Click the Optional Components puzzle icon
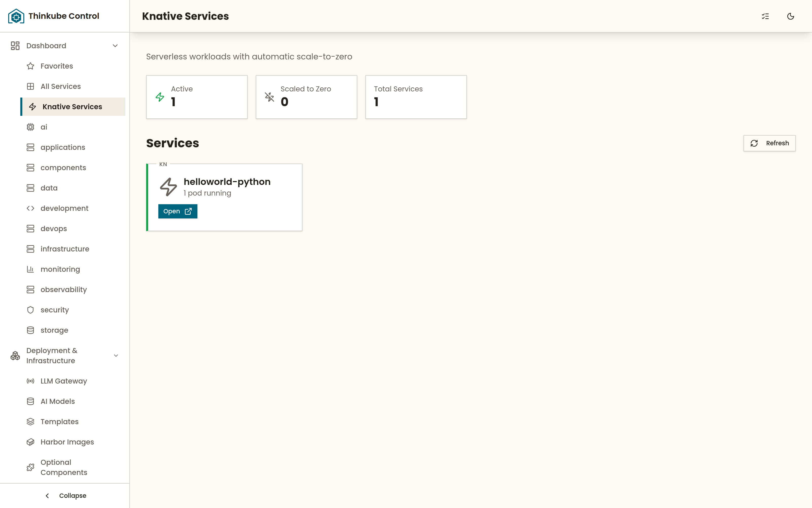The height and width of the screenshot is (508, 812). 30,467
